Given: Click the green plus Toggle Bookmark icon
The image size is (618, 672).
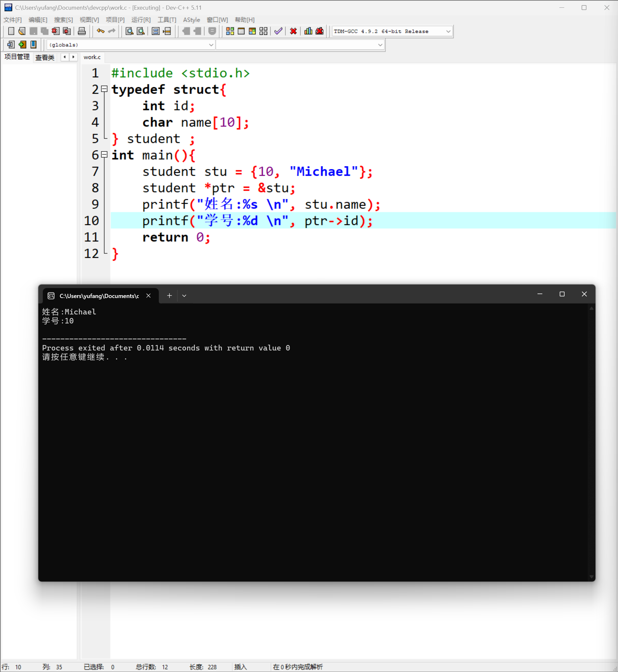Looking at the screenshot, I should 23,44.
